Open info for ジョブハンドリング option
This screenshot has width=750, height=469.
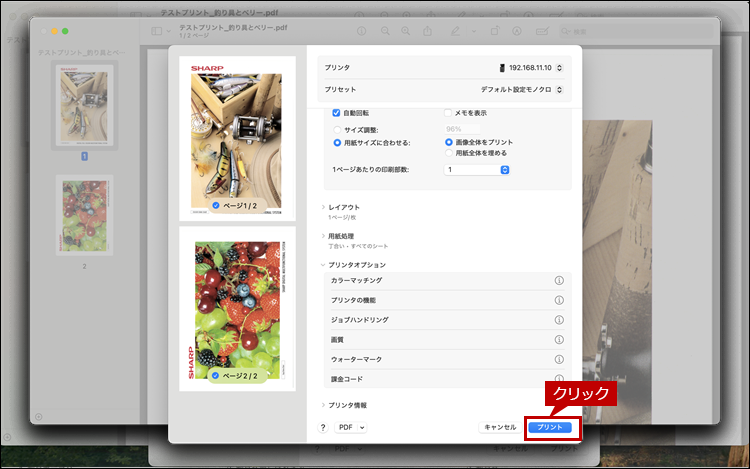pos(559,320)
